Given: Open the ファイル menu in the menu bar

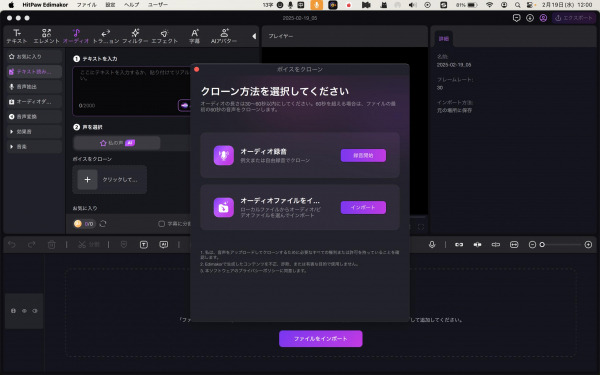Looking at the screenshot, I should coord(86,5).
